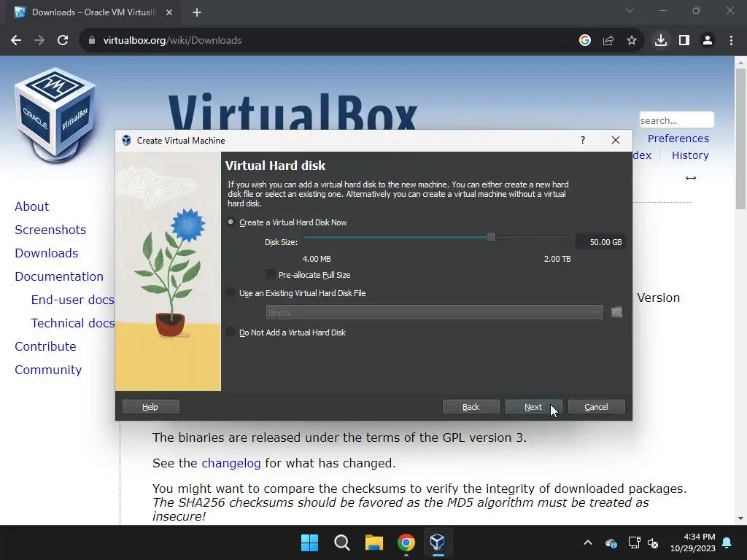Open the Contribute sidebar link
The height and width of the screenshot is (560, 747).
click(x=46, y=346)
